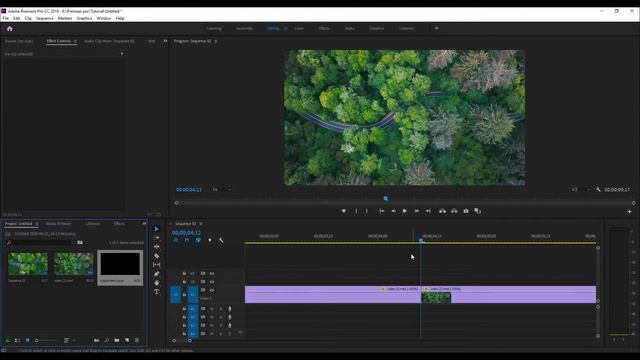Select the Ripple Edit tool

157,247
